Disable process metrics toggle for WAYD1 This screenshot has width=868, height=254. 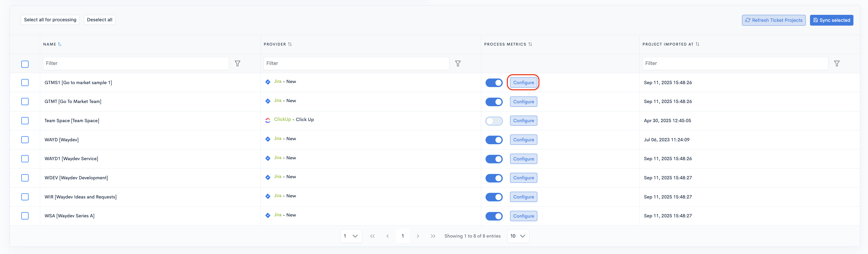coord(494,159)
